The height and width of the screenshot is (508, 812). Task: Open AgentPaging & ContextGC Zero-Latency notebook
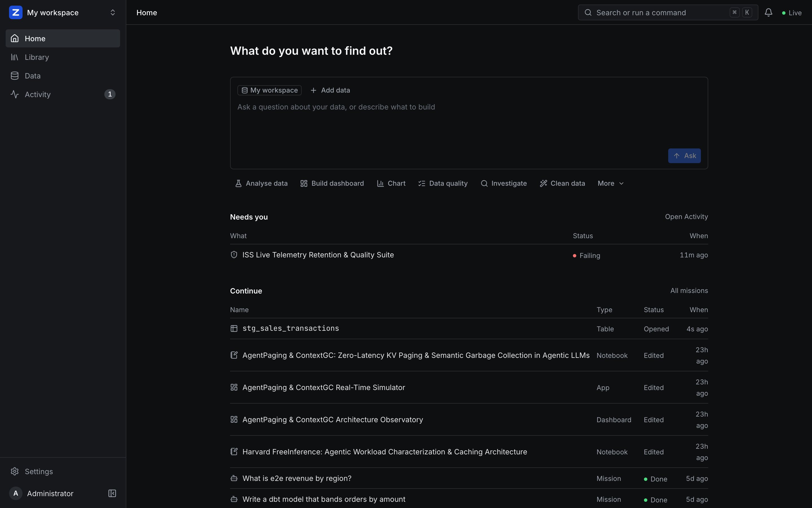469,355
